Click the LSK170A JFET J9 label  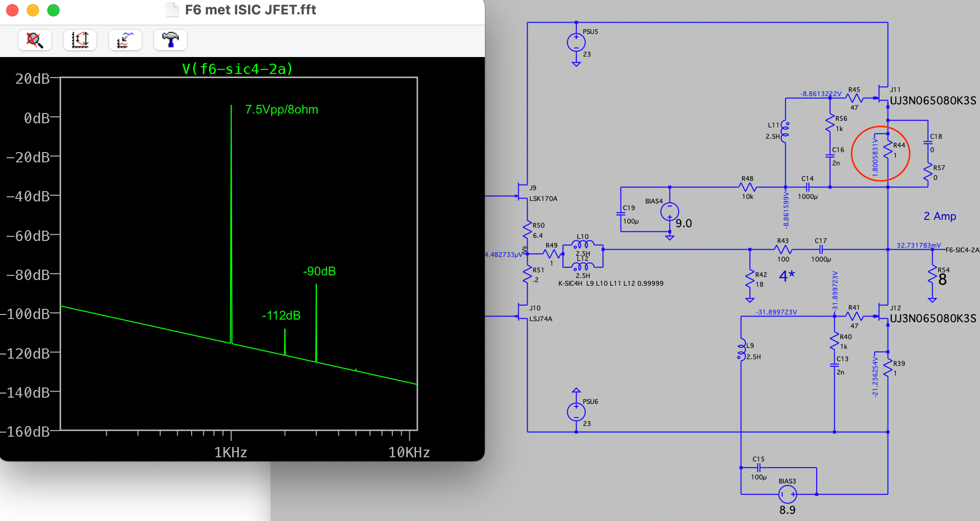(543, 199)
